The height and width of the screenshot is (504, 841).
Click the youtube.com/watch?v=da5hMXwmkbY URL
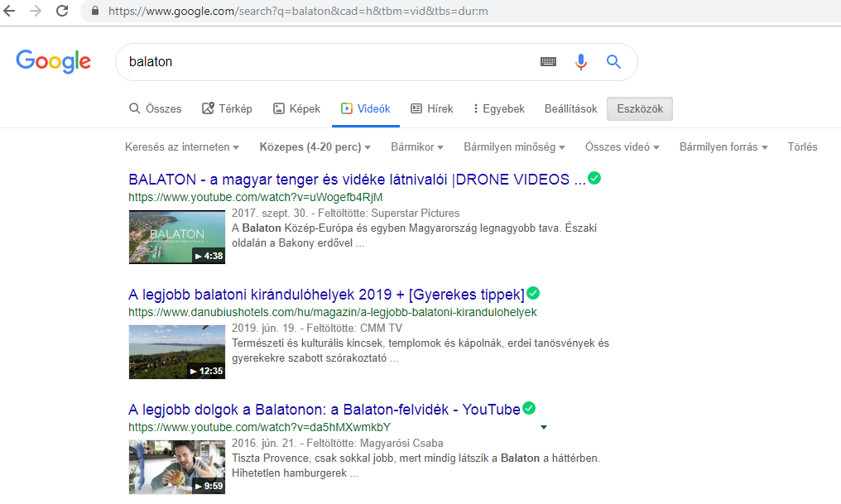point(260,427)
